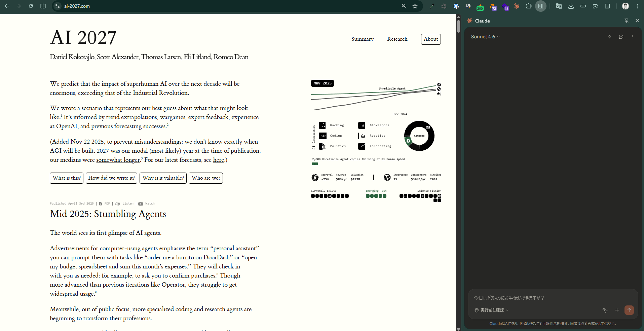Start a new chat in the Claude panel

tap(621, 37)
